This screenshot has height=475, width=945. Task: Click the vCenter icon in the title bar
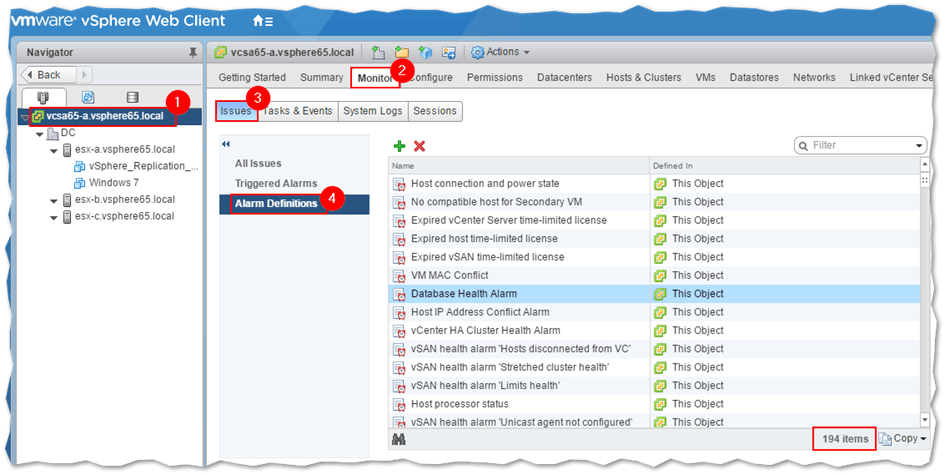point(221,52)
